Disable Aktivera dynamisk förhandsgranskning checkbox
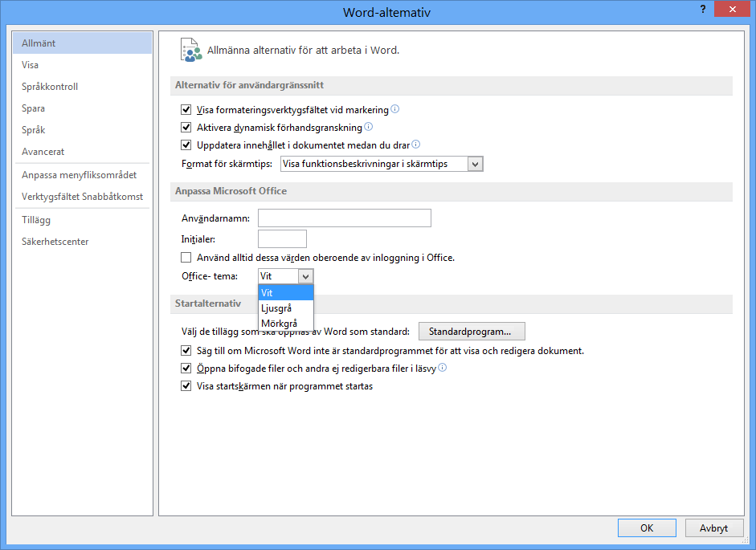 coord(186,127)
